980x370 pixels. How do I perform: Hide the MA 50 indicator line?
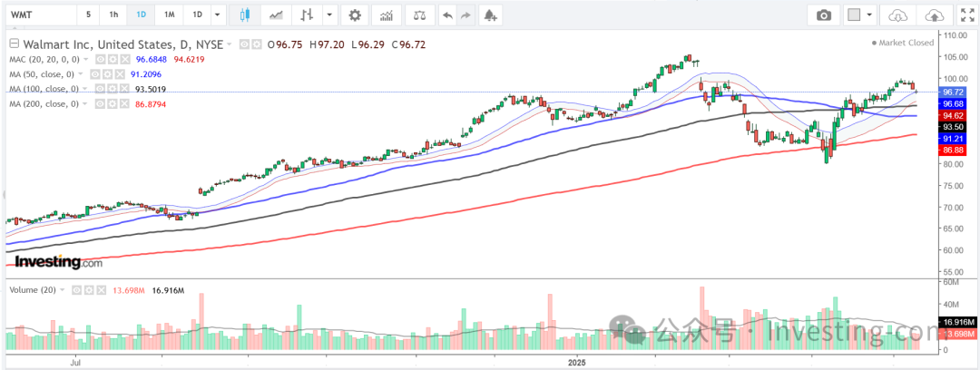tap(93, 74)
